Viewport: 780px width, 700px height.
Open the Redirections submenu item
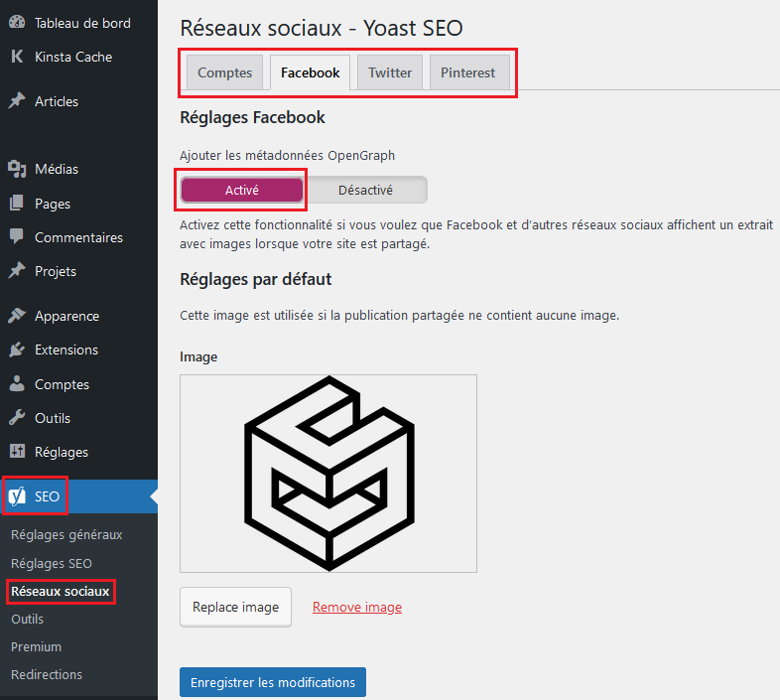tap(47, 674)
